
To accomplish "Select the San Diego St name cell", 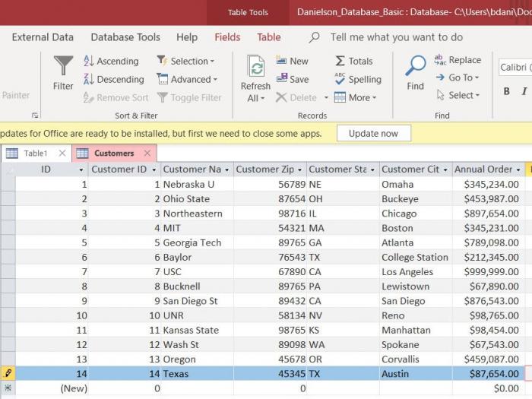I will (x=198, y=301).
